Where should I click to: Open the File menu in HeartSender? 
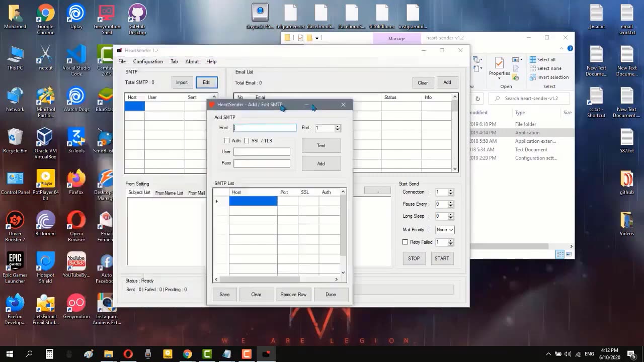coord(122,61)
